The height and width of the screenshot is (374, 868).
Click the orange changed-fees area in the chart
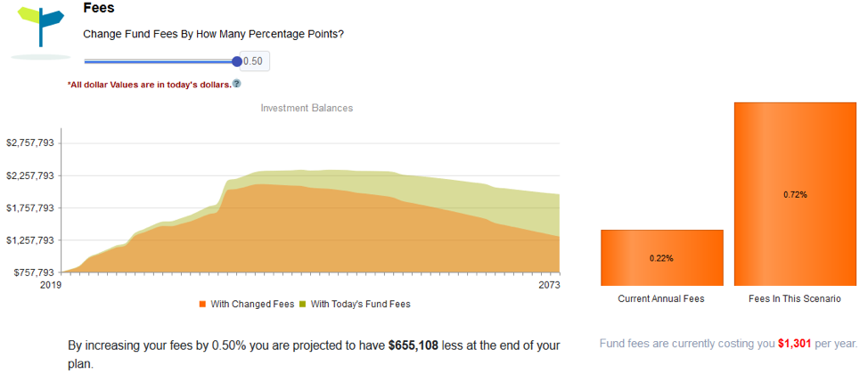pos(277,232)
